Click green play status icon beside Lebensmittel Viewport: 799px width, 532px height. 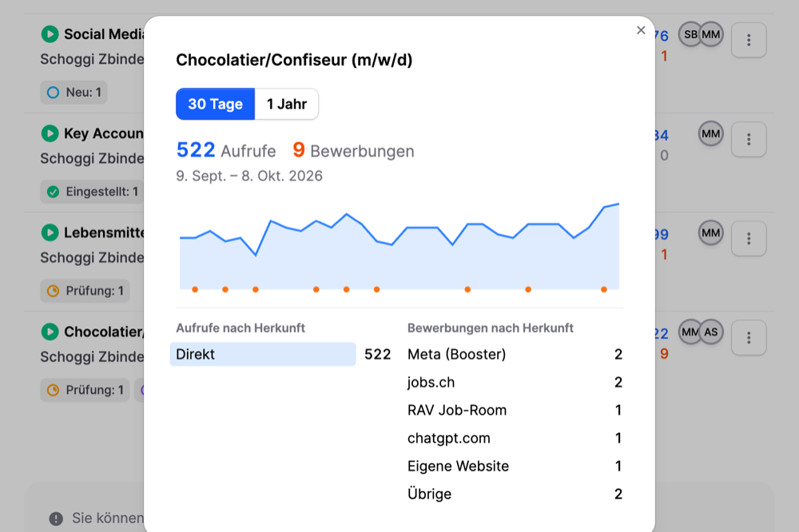50,232
